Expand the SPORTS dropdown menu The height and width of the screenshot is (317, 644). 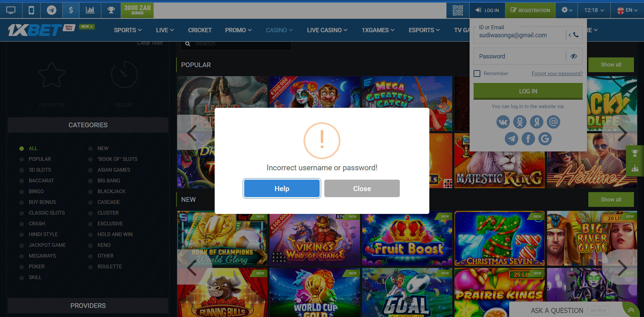click(x=128, y=30)
